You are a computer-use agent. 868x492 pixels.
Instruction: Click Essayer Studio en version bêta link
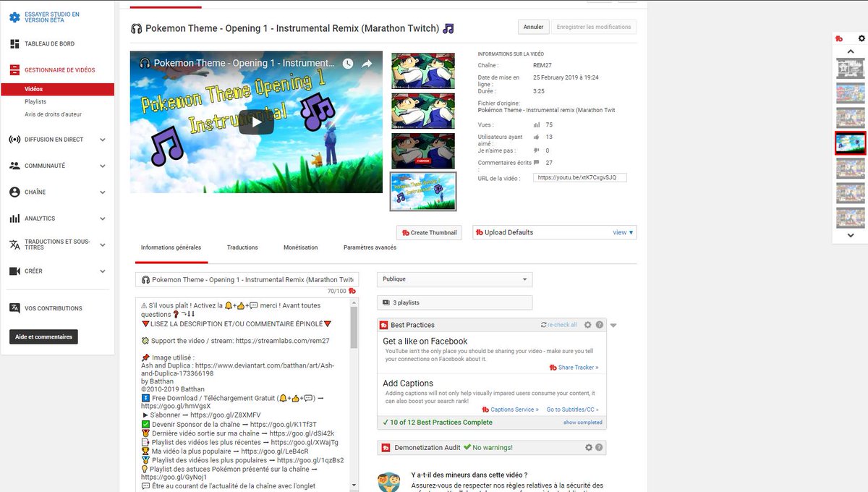52,17
